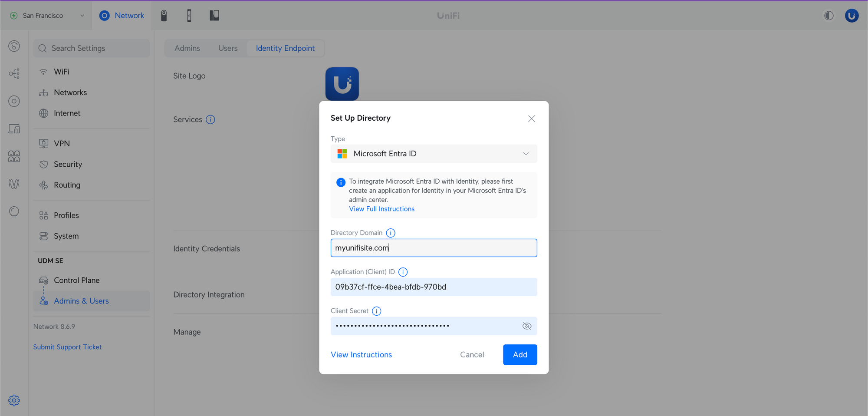Click the Client Secret info icon
The image size is (868, 416).
coord(376,311)
